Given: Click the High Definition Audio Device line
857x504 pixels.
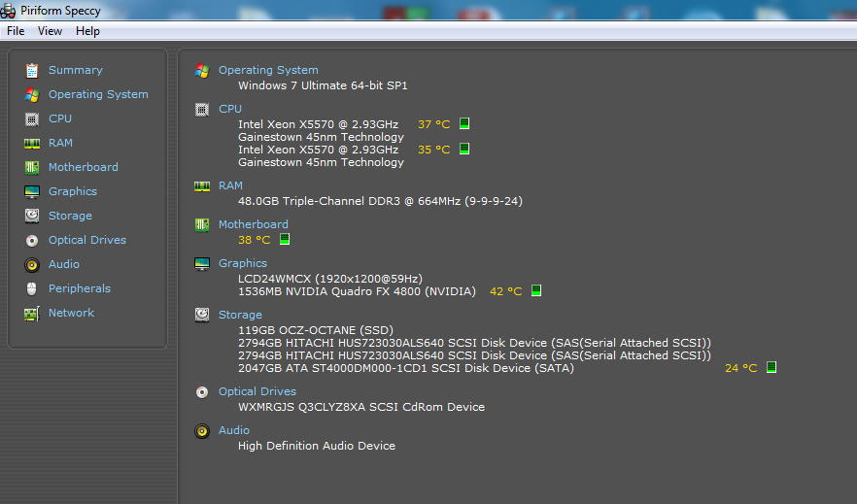Looking at the screenshot, I should tap(317, 446).
